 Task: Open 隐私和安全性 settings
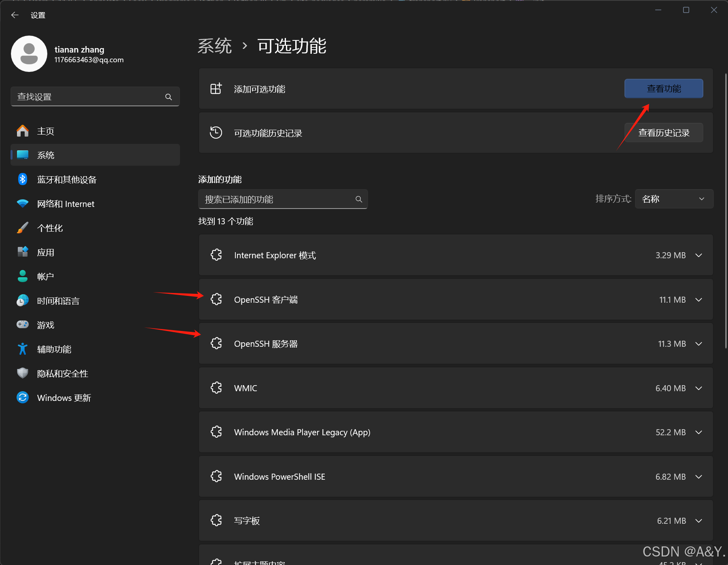point(62,373)
